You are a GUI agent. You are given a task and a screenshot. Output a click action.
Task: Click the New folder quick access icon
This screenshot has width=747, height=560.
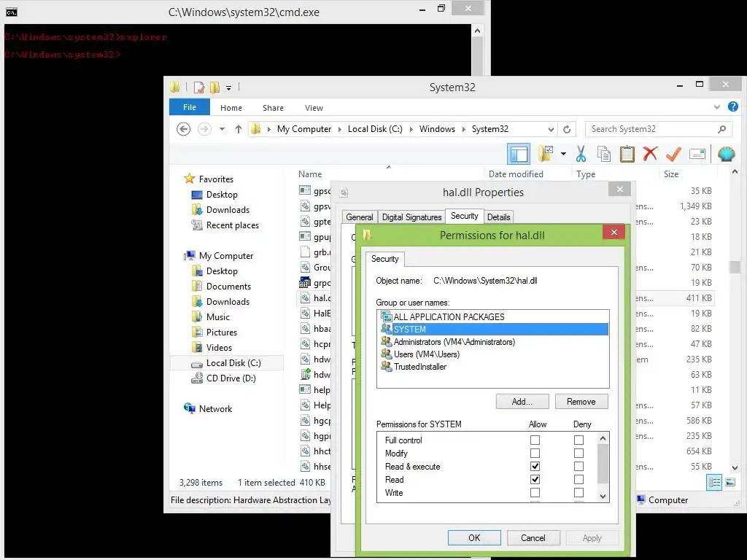(x=215, y=87)
